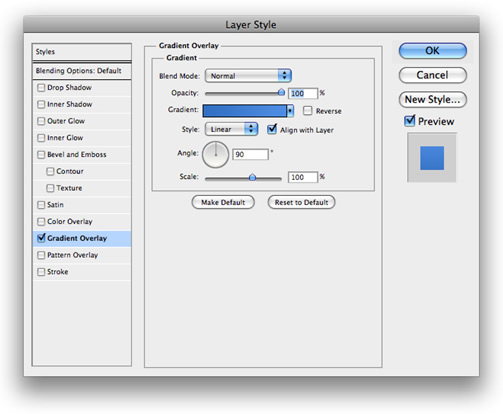This screenshot has width=503, height=414.
Task: Click Reset to Default button
Action: click(x=301, y=202)
